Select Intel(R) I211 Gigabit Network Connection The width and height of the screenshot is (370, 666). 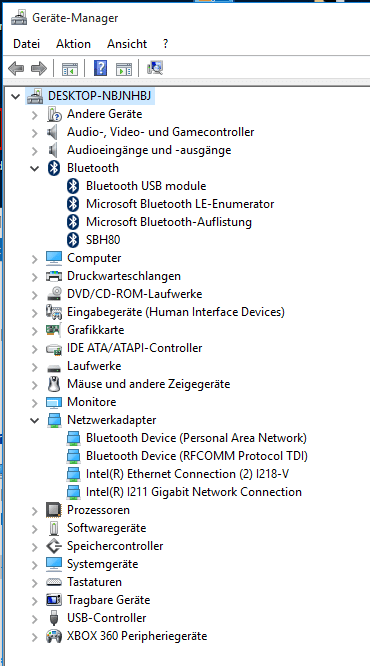[194, 492]
